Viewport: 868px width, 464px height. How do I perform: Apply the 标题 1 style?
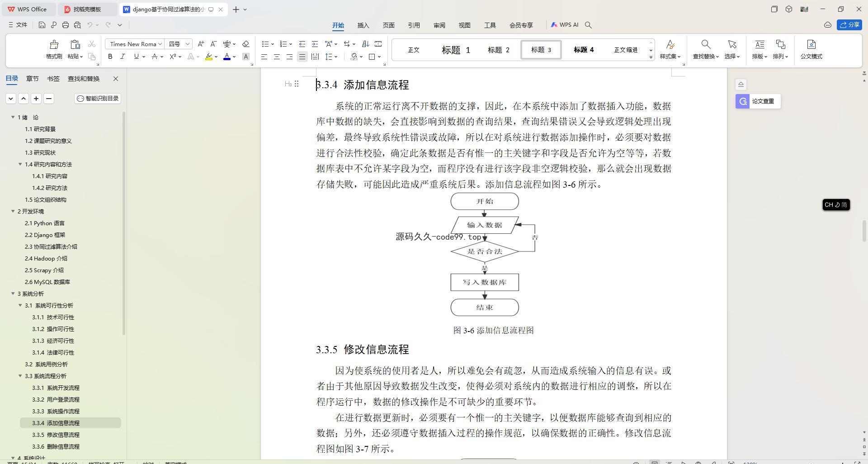click(x=456, y=50)
